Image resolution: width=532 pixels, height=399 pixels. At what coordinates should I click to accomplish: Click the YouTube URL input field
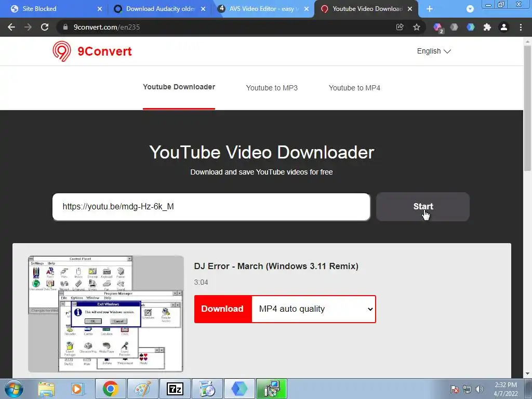pos(211,207)
